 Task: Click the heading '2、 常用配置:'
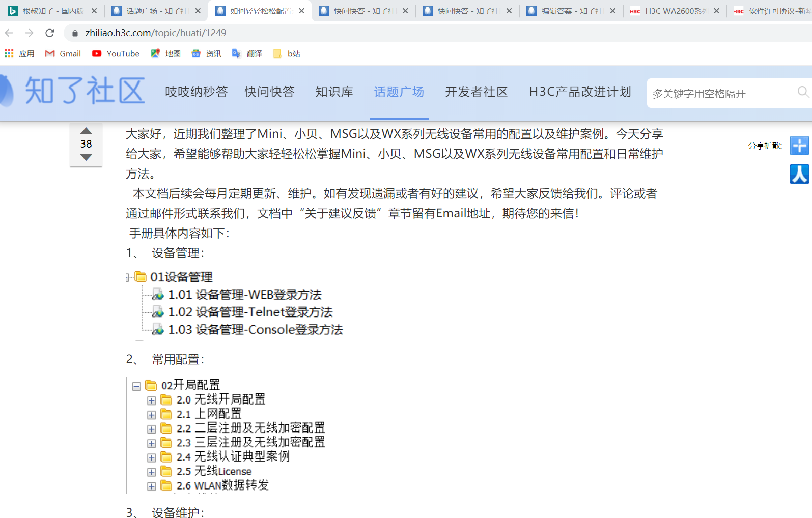pos(165,360)
